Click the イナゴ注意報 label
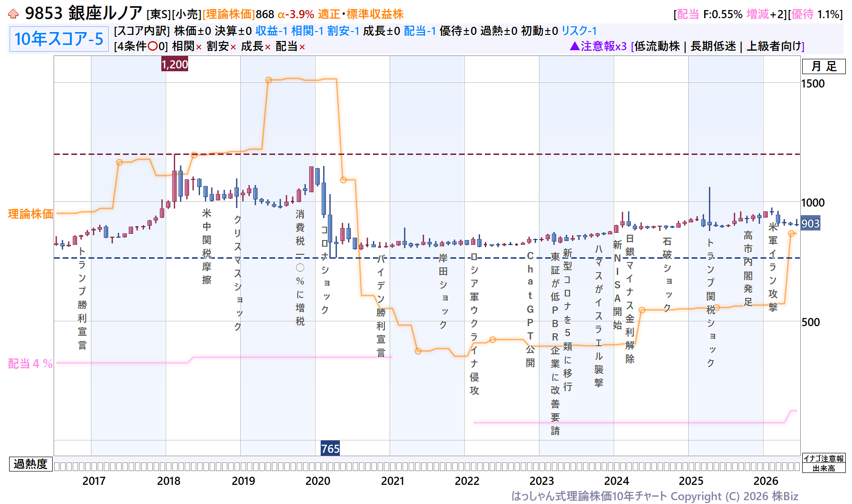 [824, 459]
